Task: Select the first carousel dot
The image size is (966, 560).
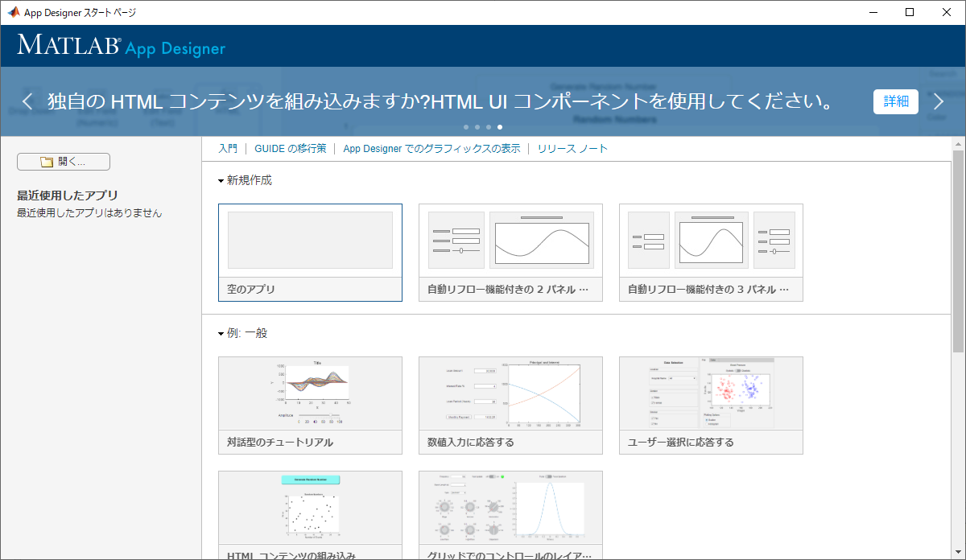Action: (465, 126)
